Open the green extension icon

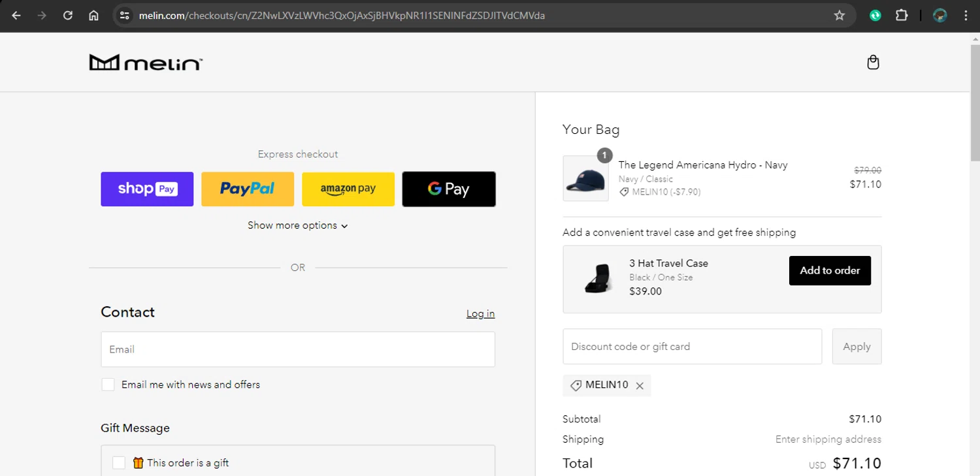[875, 16]
